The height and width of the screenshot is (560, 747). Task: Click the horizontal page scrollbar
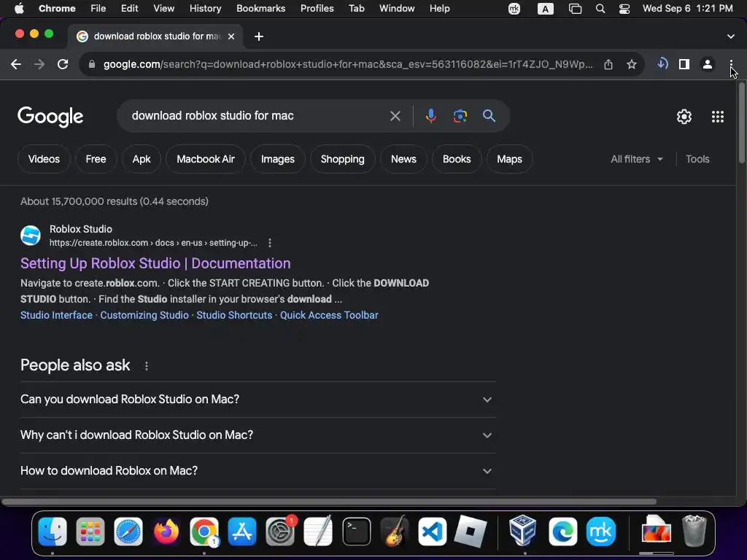[329, 502]
